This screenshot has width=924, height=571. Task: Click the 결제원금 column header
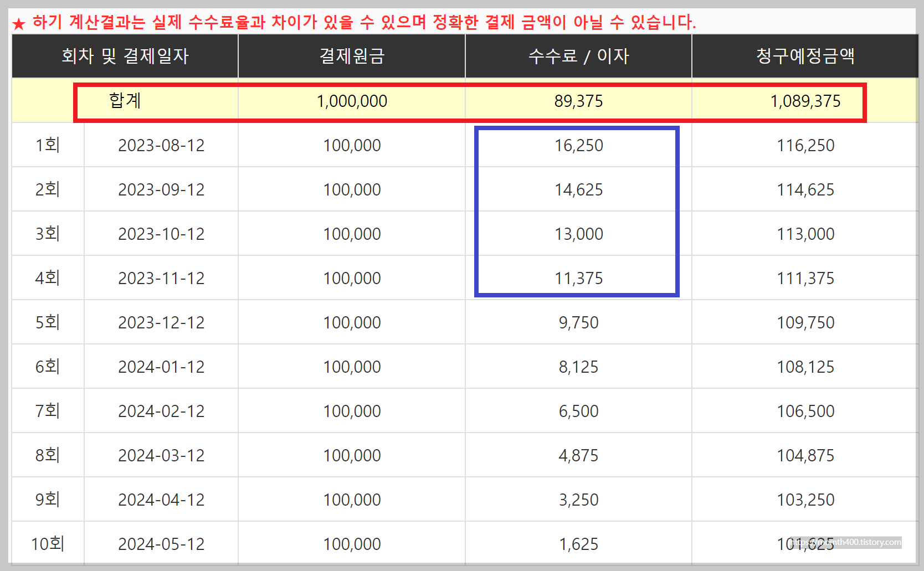[x=351, y=56]
